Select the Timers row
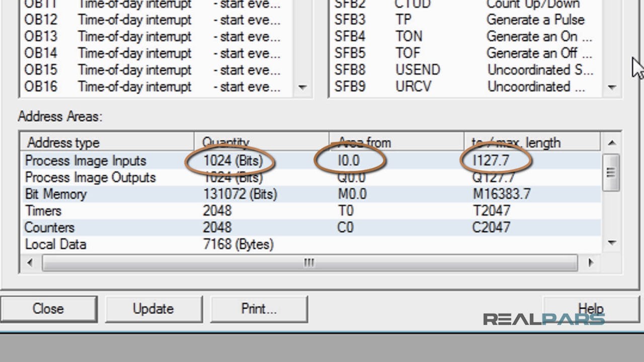The image size is (644, 362). (43, 210)
